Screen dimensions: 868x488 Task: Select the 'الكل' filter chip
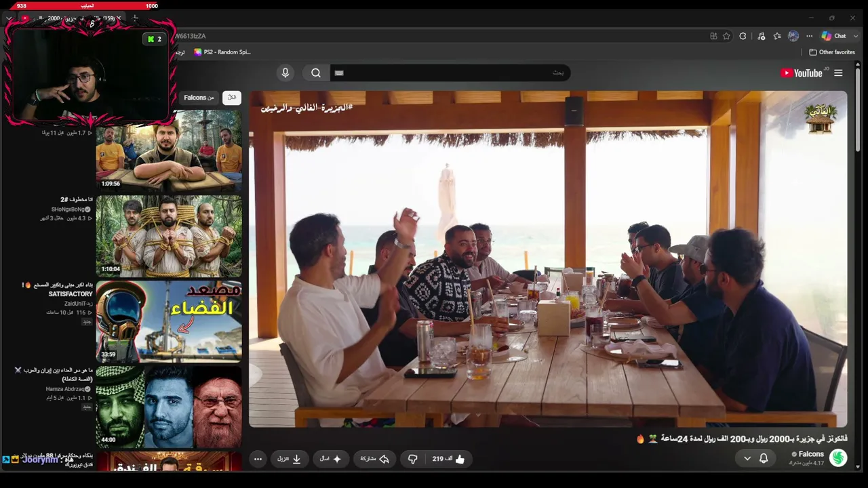(232, 98)
